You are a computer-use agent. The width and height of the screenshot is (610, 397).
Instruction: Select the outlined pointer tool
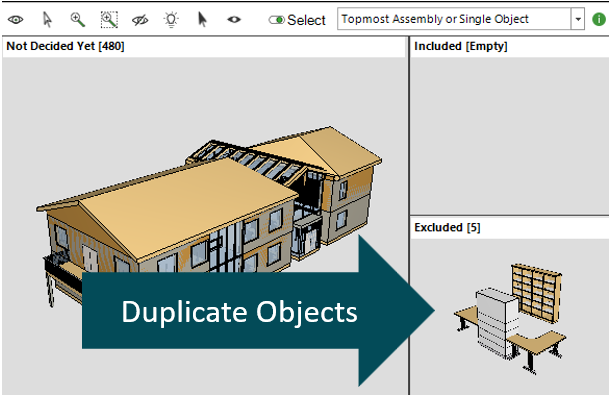click(x=47, y=19)
